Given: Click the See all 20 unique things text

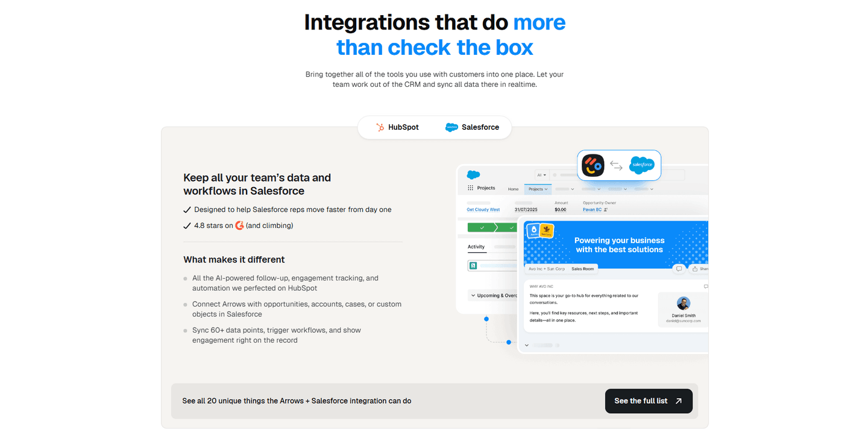Looking at the screenshot, I should pos(297,401).
